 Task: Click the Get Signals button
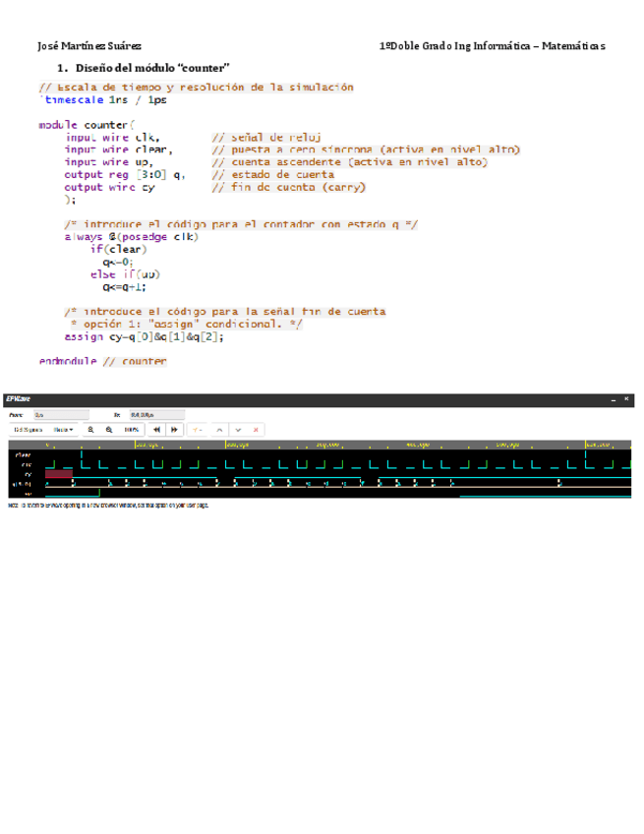(x=28, y=430)
